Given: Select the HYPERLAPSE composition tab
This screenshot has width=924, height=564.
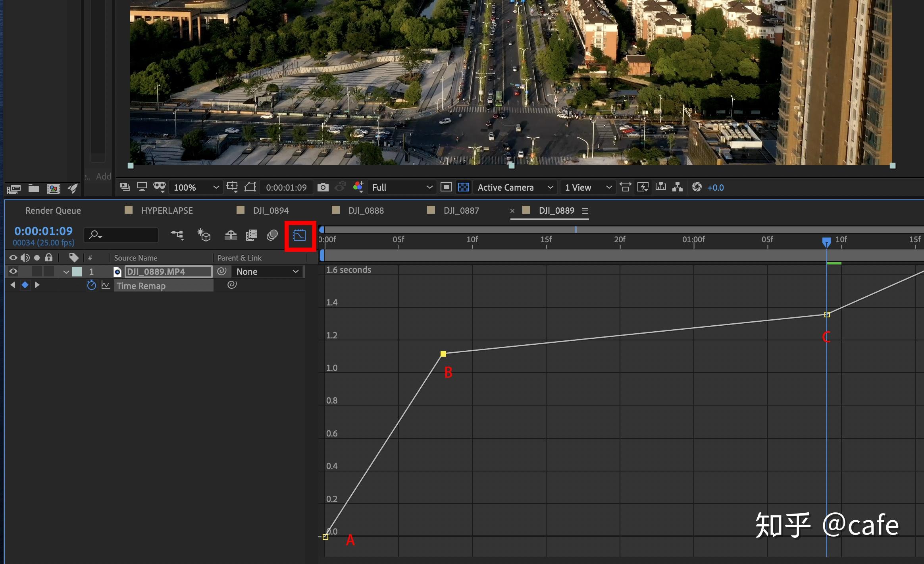Looking at the screenshot, I should [166, 210].
